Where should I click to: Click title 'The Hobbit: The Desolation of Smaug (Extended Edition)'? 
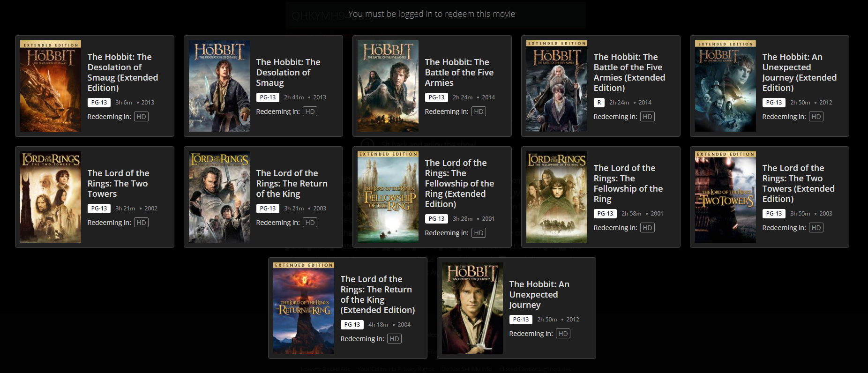point(123,72)
